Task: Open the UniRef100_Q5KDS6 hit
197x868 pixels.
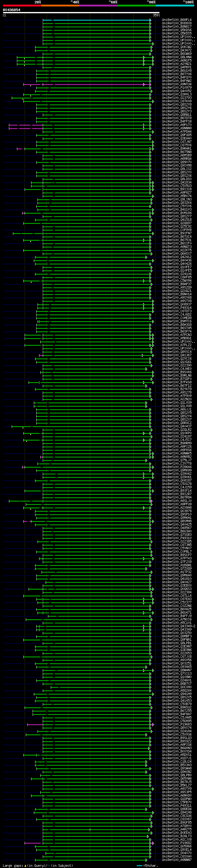Action: 177,30
